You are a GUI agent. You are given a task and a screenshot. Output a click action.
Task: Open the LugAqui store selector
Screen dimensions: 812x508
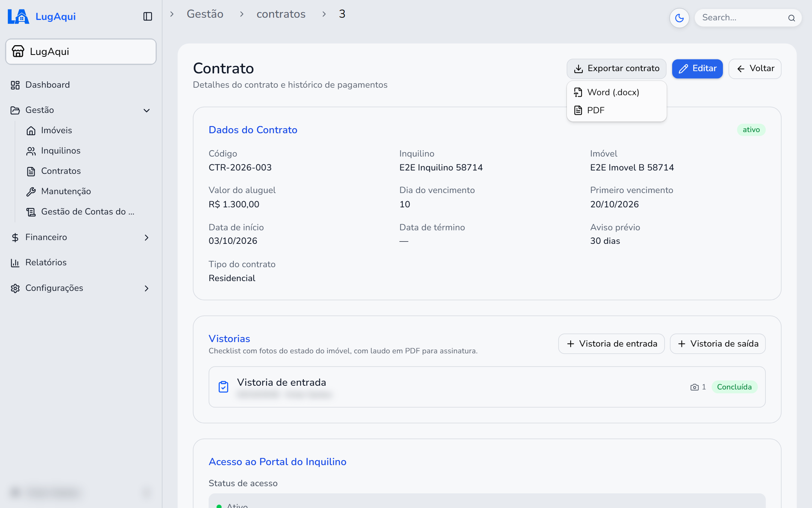pos(81,52)
